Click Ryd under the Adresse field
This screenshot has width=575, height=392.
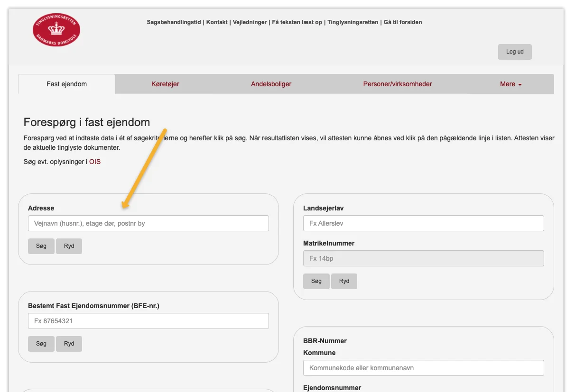69,246
